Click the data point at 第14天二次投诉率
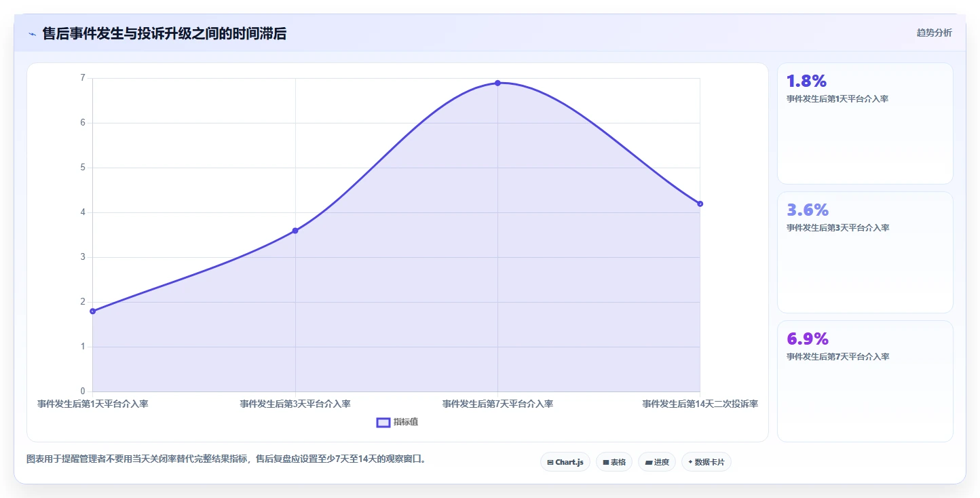This screenshot has width=980, height=498. click(x=700, y=204)
